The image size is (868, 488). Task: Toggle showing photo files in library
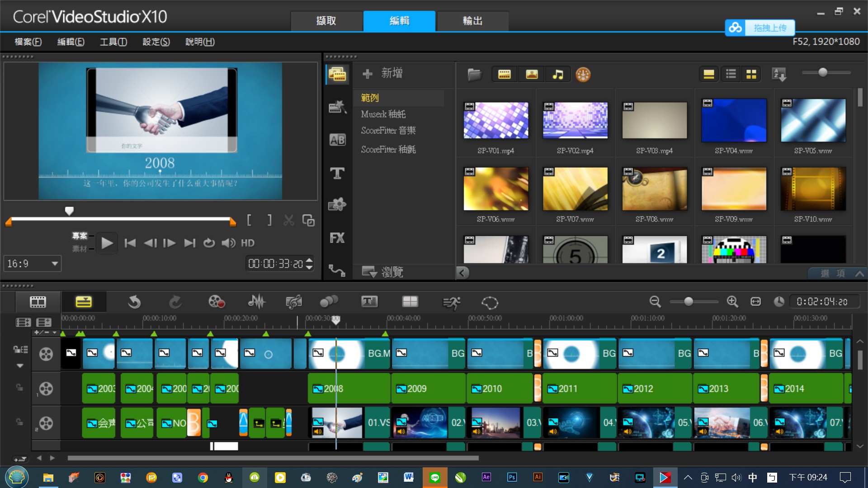pos(532,74)
